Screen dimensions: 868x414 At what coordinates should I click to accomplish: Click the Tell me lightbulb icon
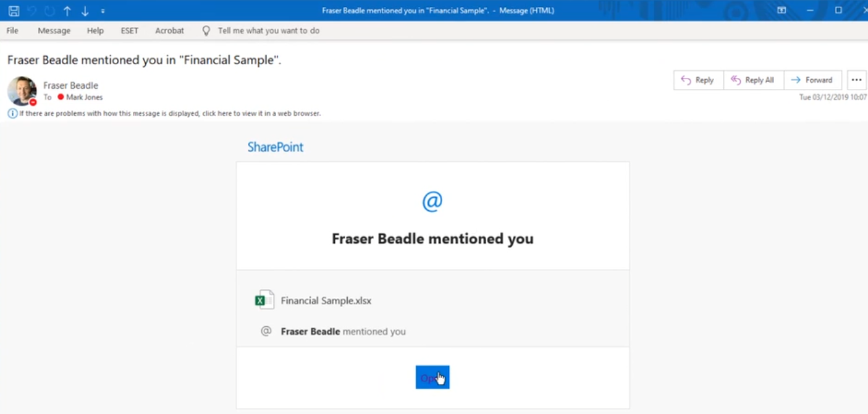coord(206,30)
